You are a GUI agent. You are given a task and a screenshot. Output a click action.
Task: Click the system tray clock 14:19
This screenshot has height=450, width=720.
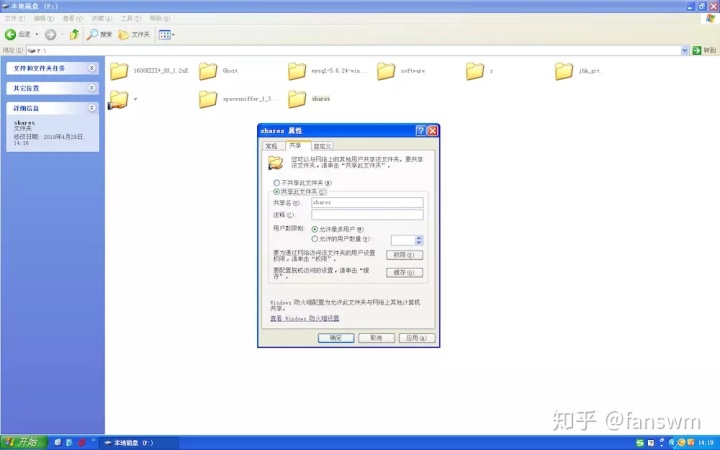click(x=705, y=443)
